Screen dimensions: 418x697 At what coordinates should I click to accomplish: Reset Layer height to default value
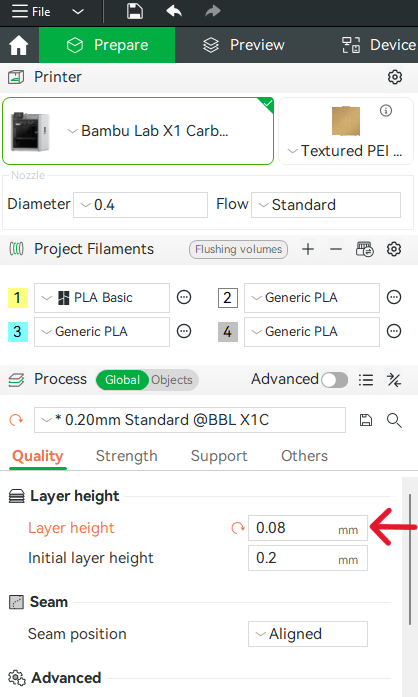point(238,528)
